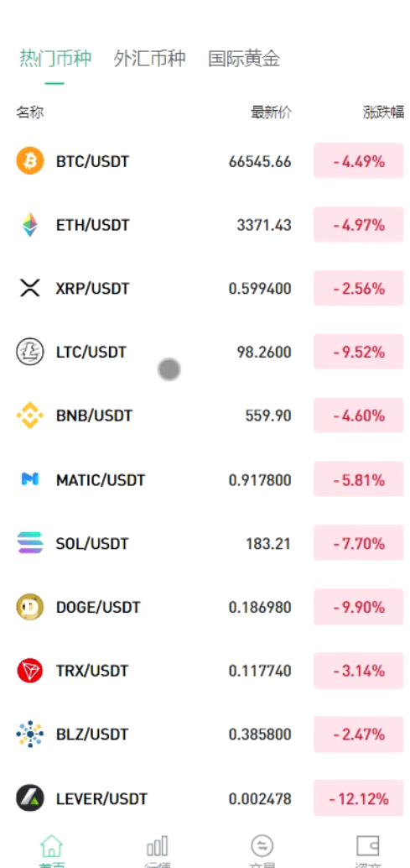Select the 热门币种 tab

coord(55,58)
